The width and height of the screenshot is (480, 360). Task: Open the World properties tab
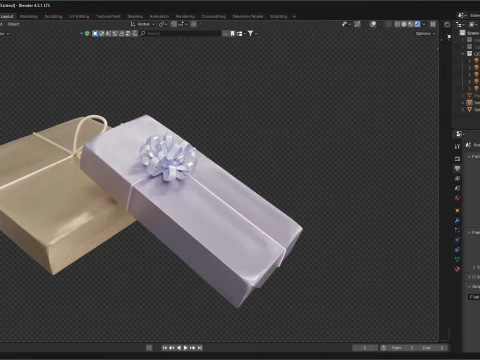point(457,198)
